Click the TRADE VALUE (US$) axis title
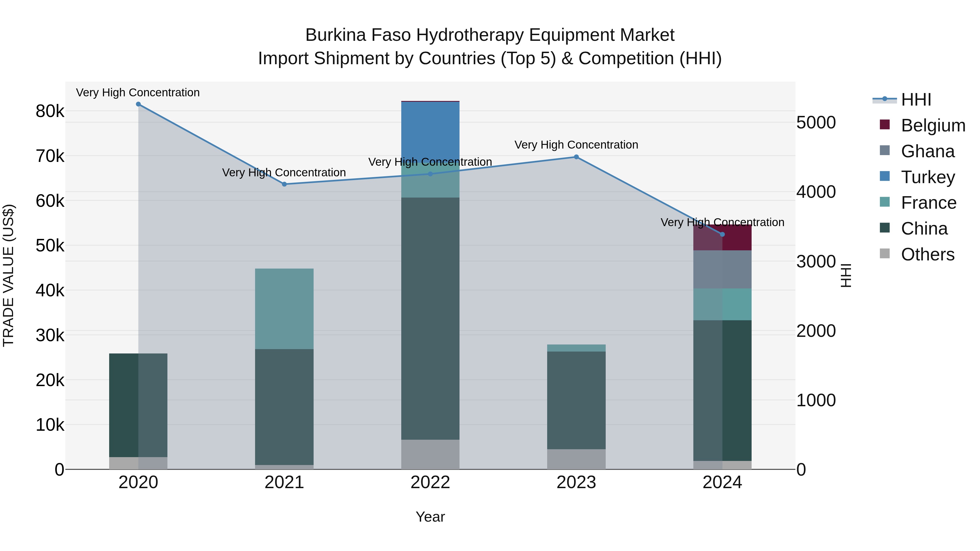Viewport: 980px width, 551px height. [x=8, y=275]
